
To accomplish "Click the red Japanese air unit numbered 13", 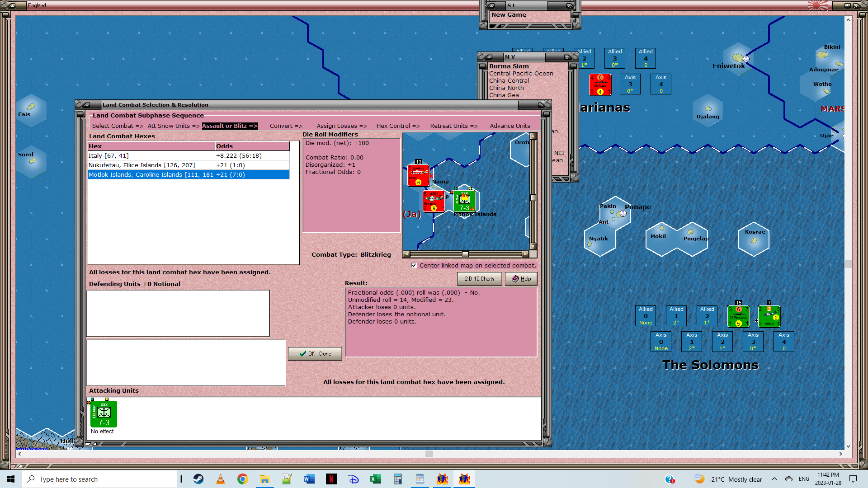I will click(x=418, y=175).
